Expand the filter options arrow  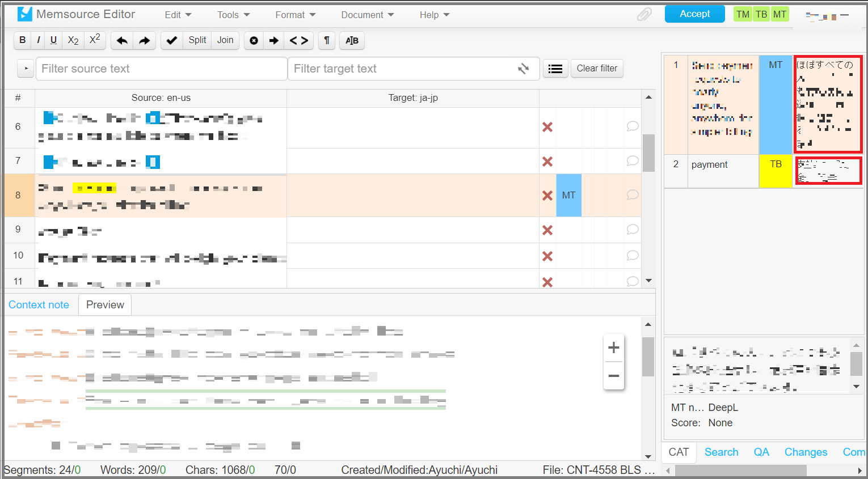point(25,68)
